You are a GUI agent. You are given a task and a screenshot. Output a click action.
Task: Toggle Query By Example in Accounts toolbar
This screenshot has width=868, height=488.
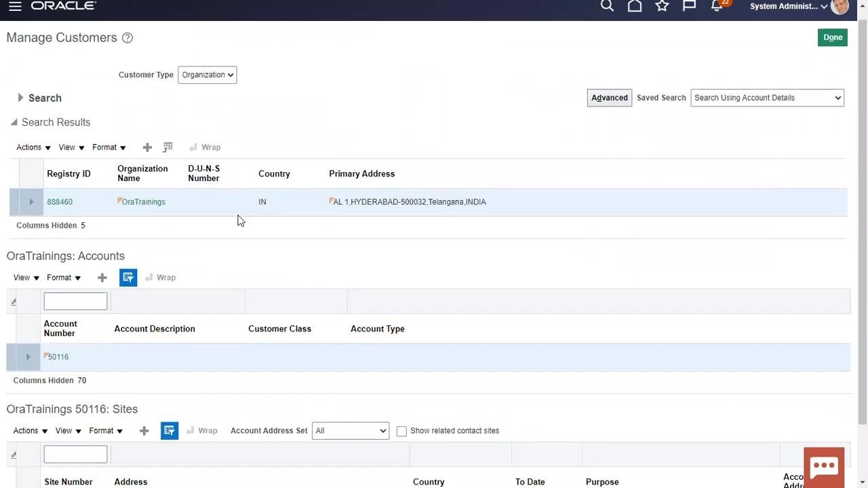tap(128, 277)
